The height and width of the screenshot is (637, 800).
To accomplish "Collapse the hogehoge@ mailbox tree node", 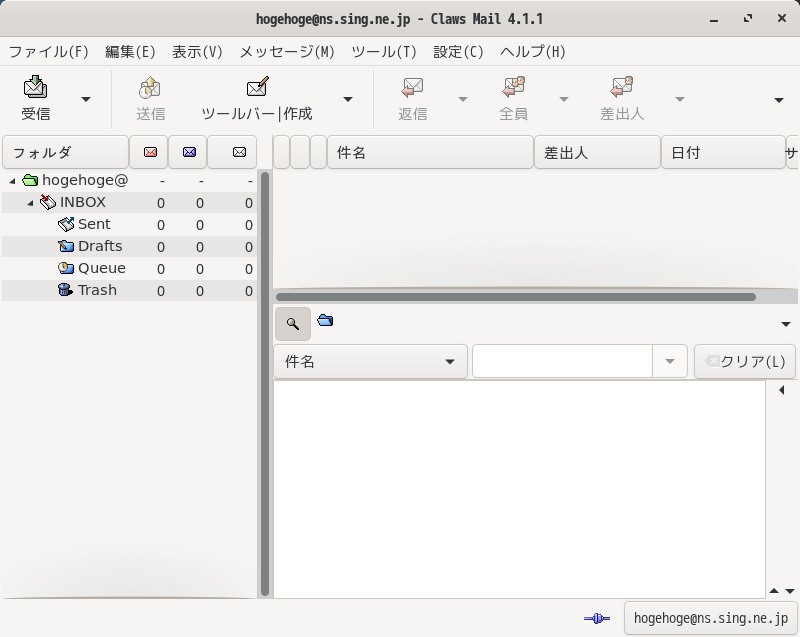I will (13, 181).
